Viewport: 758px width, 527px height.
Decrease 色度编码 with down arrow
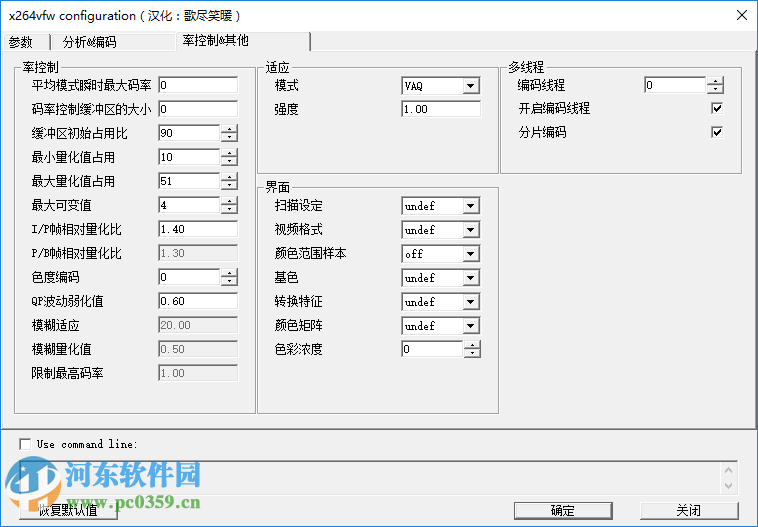click(229, 281)
